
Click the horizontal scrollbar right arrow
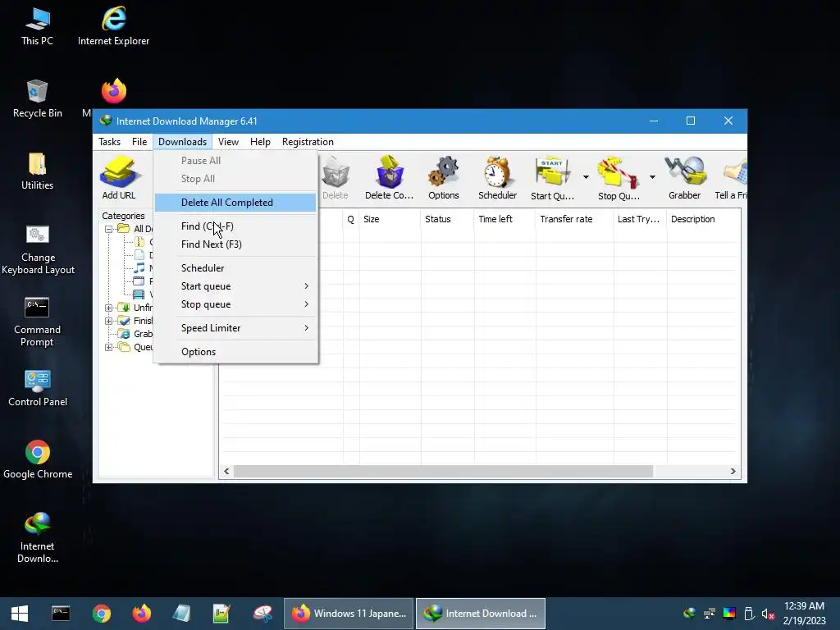[x=733, y=472]
